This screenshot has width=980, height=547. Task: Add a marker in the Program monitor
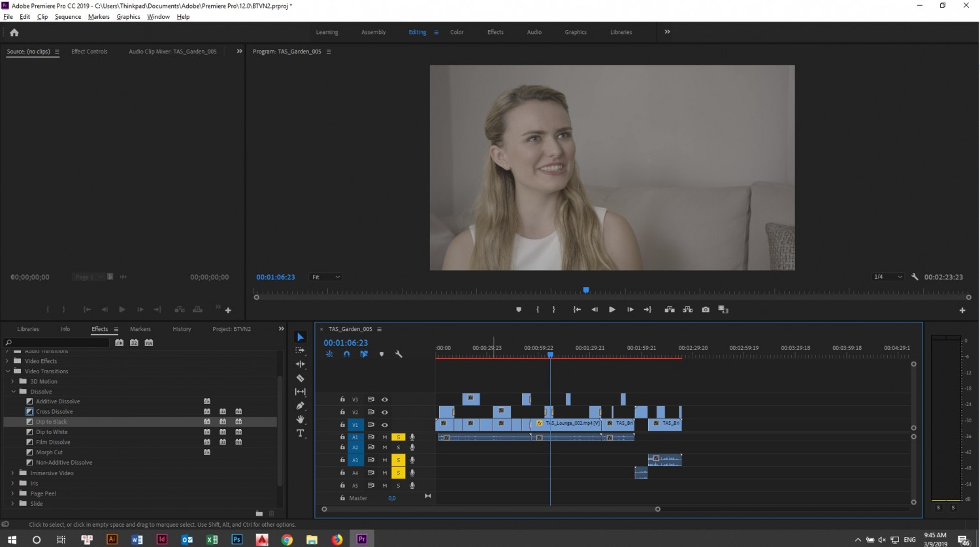coord(519,309)
